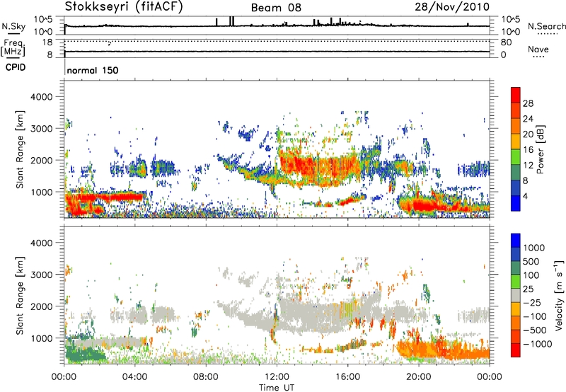Click the '20' power colorbar label

click(528, 134)
